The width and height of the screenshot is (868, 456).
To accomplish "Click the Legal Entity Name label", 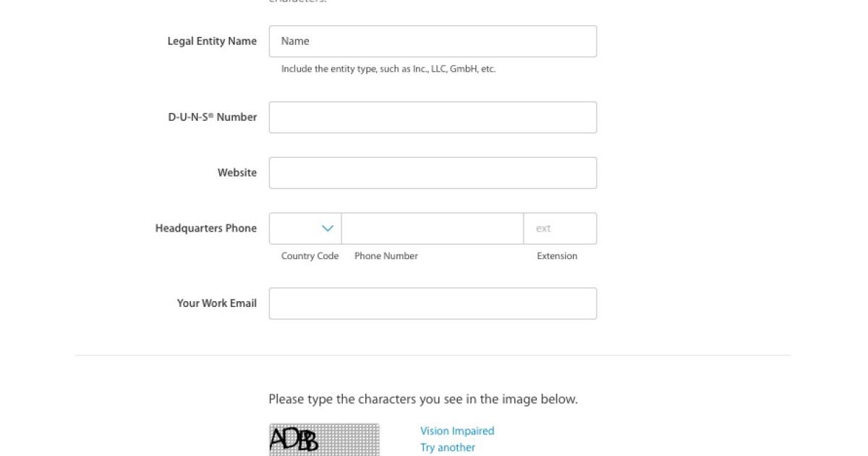I will (212, 41).
